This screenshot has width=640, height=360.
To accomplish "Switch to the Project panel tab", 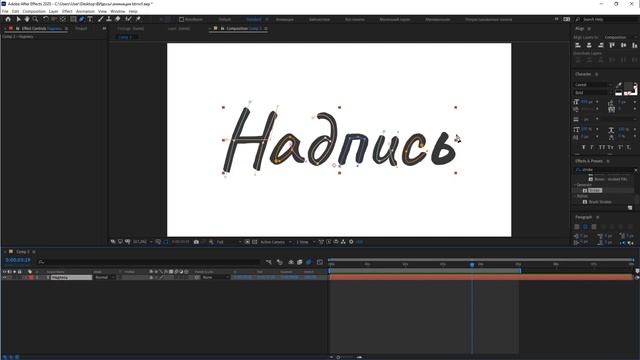I will pos(81,29).
